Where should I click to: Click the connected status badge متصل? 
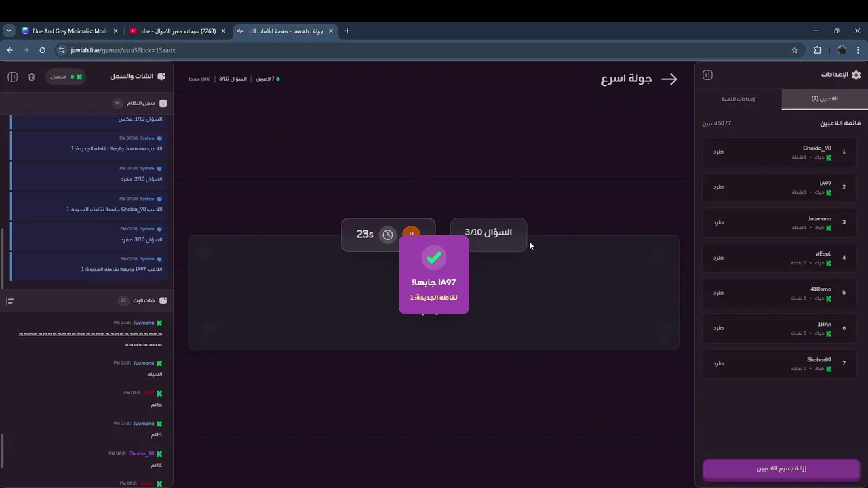66,77
